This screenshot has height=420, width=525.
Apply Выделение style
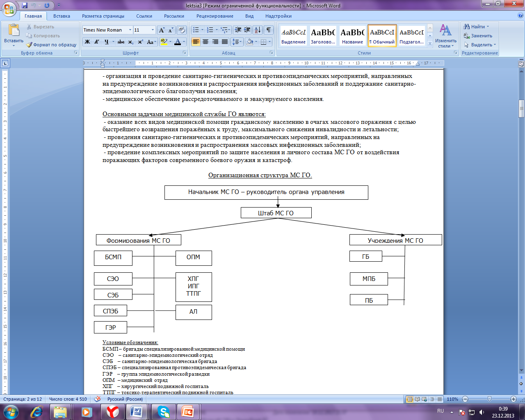(x=293, y=36)
